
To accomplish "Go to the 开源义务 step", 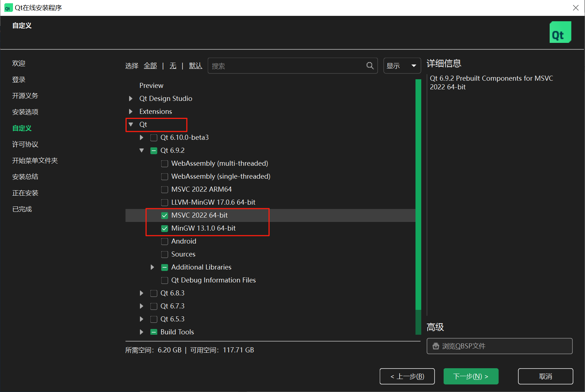I will (x=25, y=96).
